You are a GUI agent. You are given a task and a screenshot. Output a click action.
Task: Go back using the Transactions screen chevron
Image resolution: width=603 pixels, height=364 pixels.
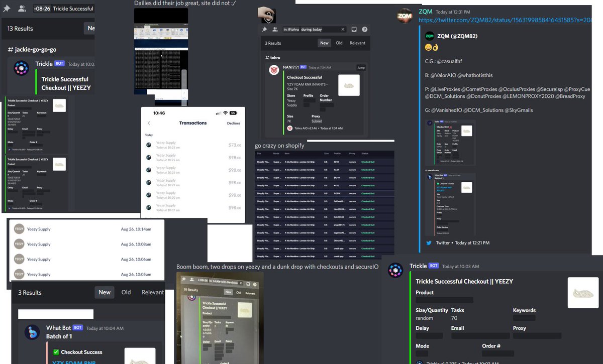[x=149, y=123]
